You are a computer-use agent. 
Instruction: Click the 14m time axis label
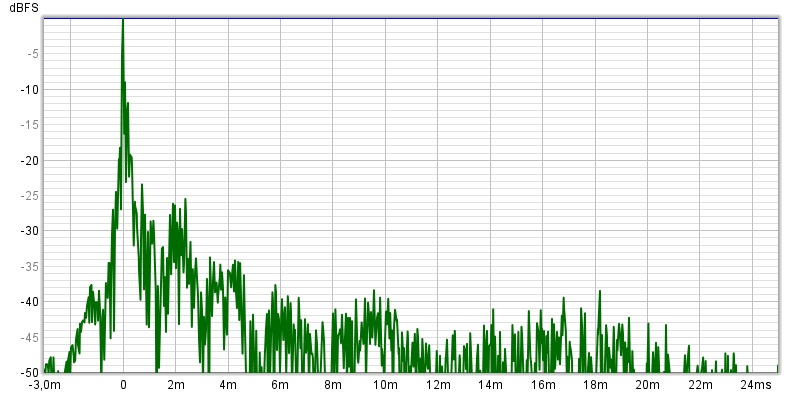490,385
